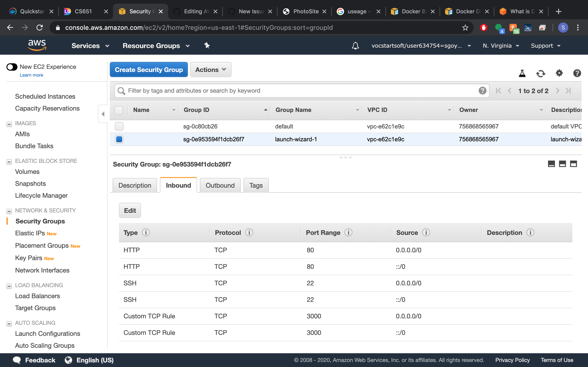Viewport: 588px width, 367px height.
Task: Open the Actions dropdown
Action: (211, 70)
